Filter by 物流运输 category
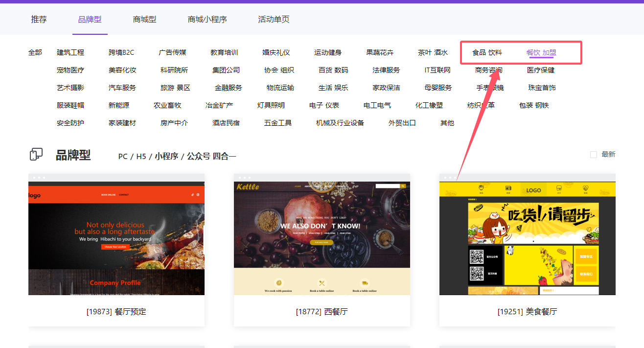 280,88
